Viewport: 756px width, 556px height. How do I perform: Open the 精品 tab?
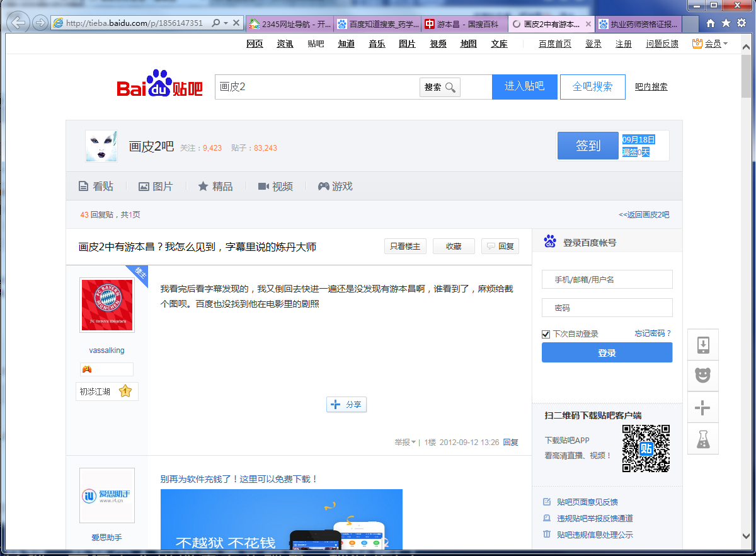coord(215,187)
